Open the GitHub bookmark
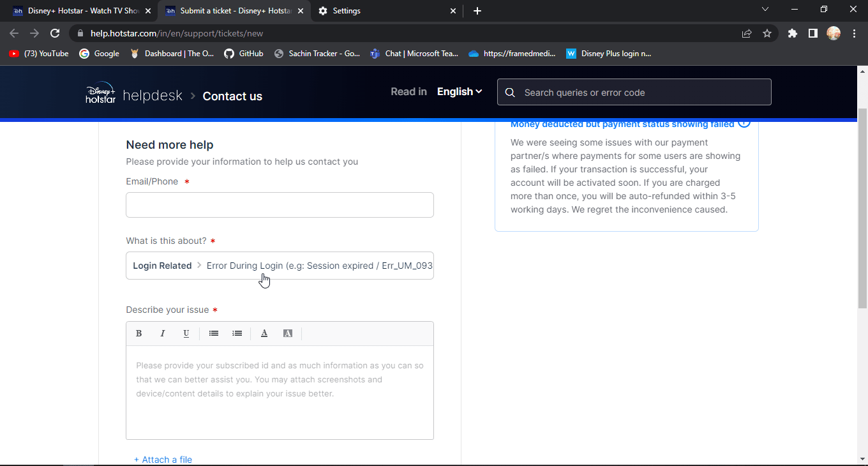Viewport: 868px width, 466px height. coord(244,54)
